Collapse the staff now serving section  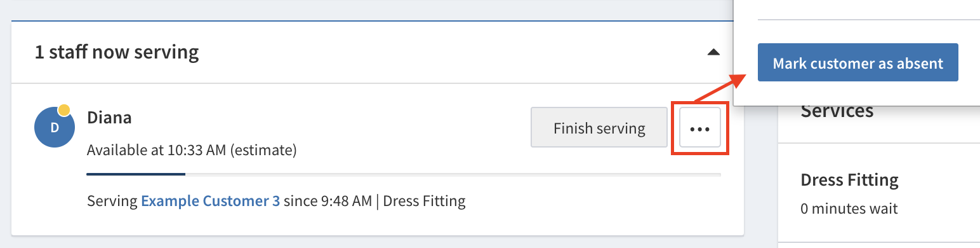pyautogui.click(x=713, y=52)
